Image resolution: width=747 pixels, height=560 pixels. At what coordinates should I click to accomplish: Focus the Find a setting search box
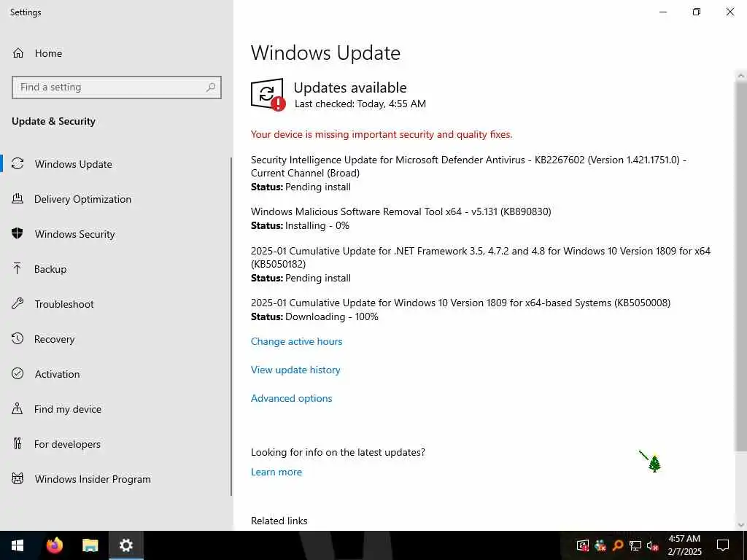coord(116,87)
